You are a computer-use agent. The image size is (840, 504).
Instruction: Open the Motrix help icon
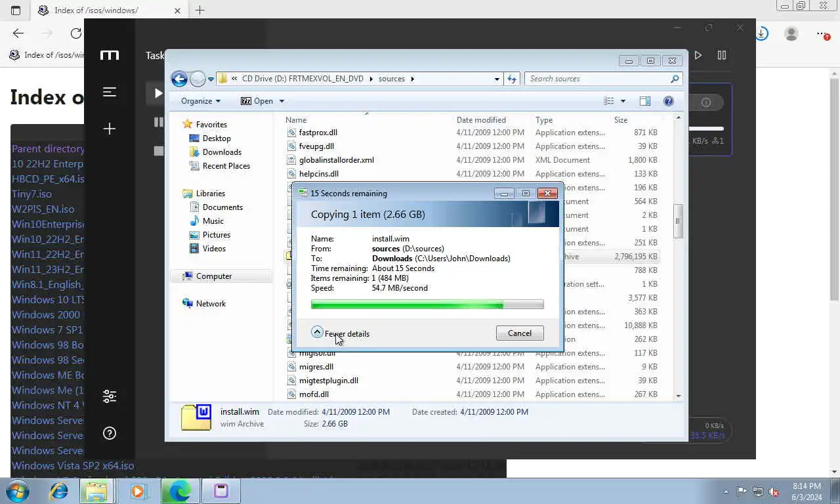(x=110, y=433)
